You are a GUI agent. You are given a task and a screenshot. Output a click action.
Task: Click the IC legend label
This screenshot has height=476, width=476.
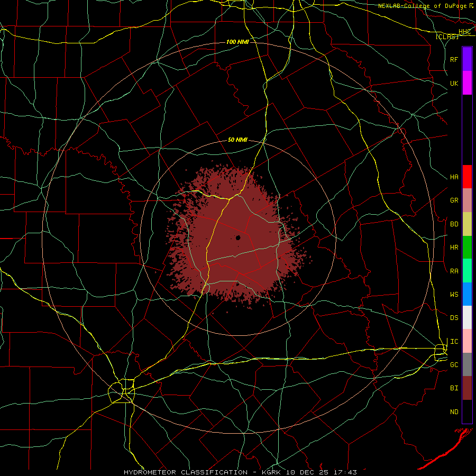point(454,342)
